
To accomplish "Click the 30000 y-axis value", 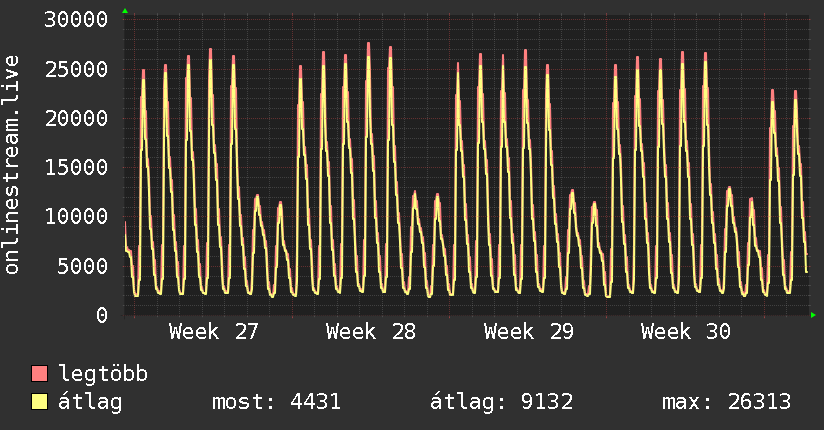I will [76, 19].
